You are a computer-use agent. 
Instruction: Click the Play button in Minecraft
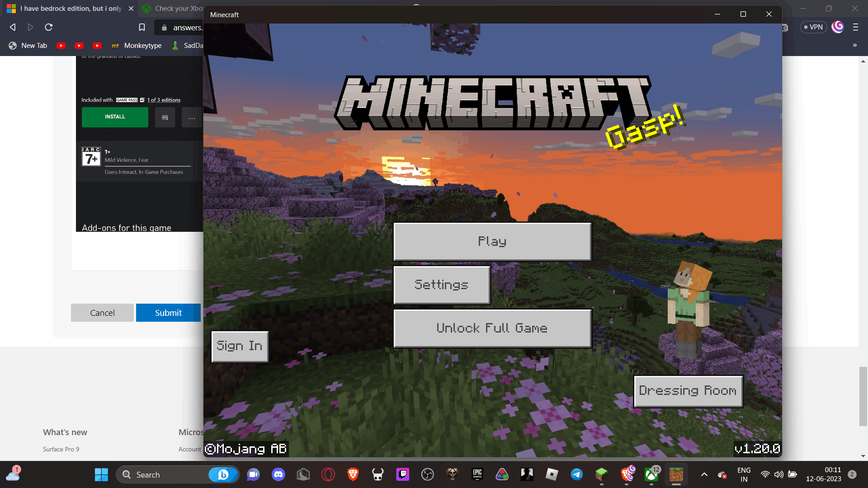[x=492, y=241]
